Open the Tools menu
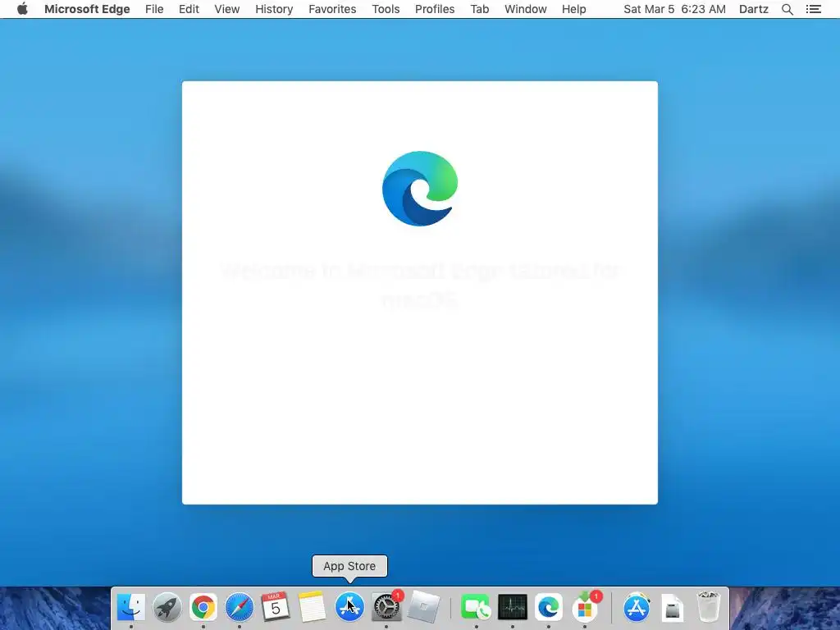The width and height of the screenshot is (840, 630). point(386,9)
